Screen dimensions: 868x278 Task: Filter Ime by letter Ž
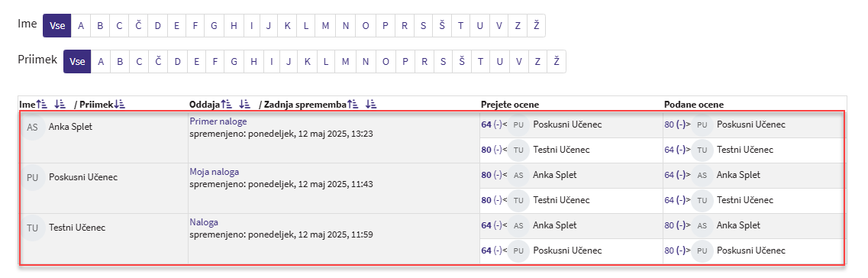(536, 25)
